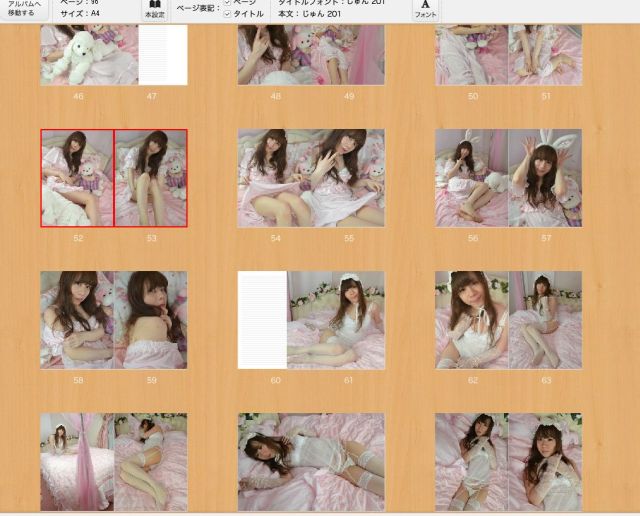Click the アルバムへ移動する button
Viewport: 640px width, 516px height.
(x=24, y=9)
